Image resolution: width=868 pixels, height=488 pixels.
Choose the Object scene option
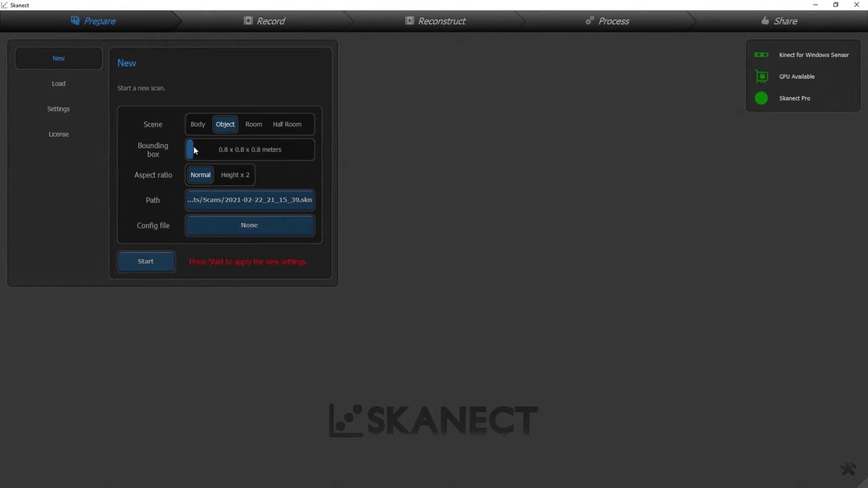pyautogui.click(x=225, y=124)
